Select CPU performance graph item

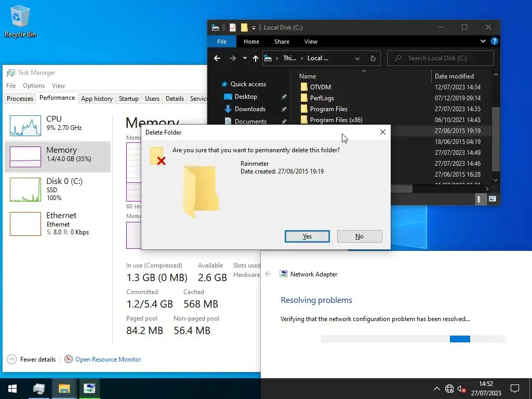(58, 125)
